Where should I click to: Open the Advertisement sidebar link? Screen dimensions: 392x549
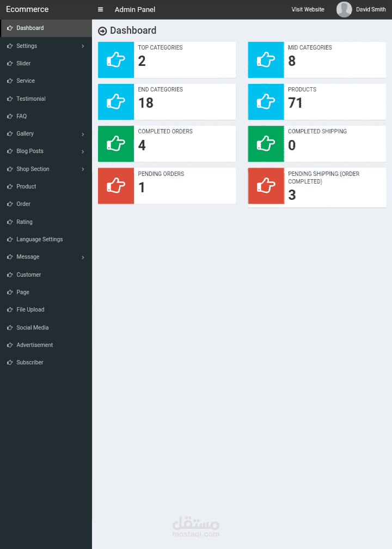click(46, 345)
